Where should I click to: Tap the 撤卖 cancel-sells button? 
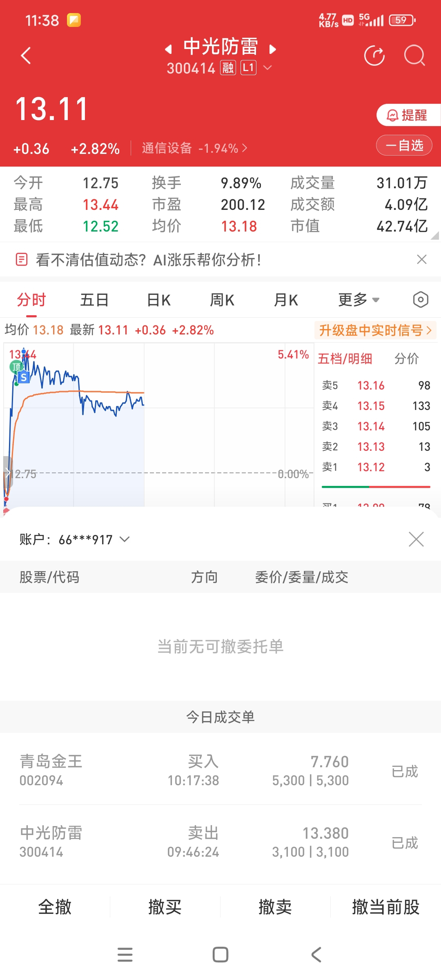[x=275, y=907]
